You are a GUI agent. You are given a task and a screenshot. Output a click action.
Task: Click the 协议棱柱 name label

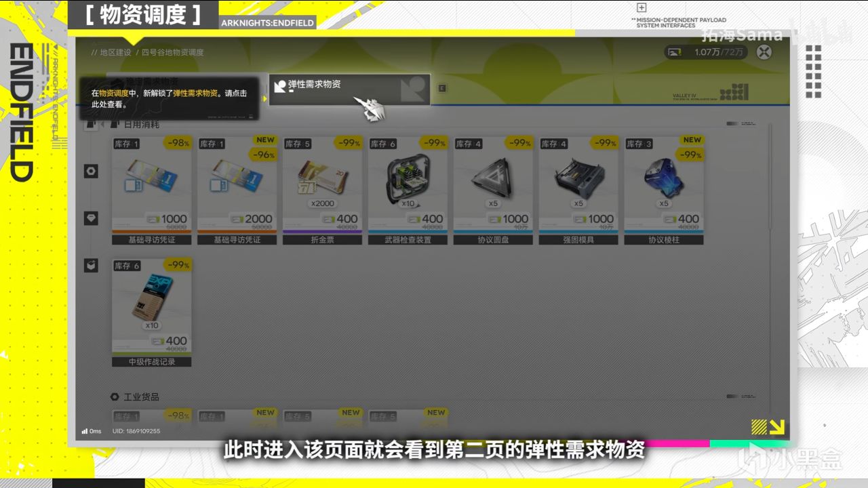(x=664, y=240)
